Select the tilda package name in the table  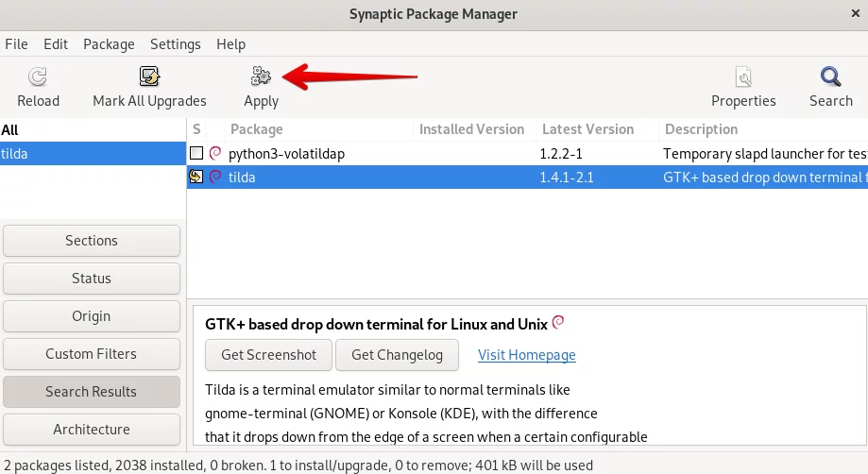(242, 178)
